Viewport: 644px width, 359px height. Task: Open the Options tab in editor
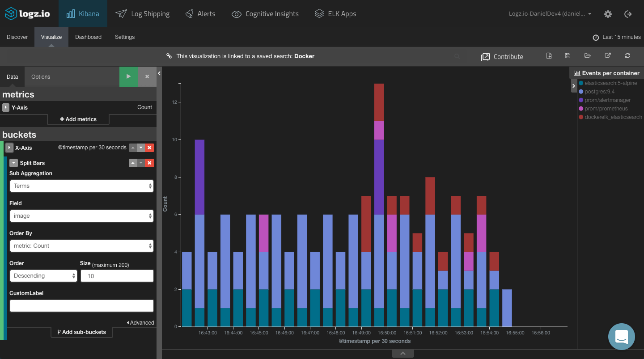[41, 77]
